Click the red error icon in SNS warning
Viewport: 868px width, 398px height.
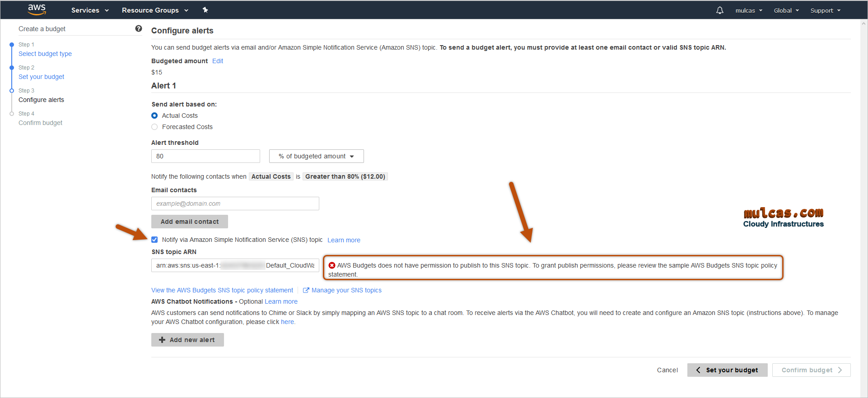332,265
